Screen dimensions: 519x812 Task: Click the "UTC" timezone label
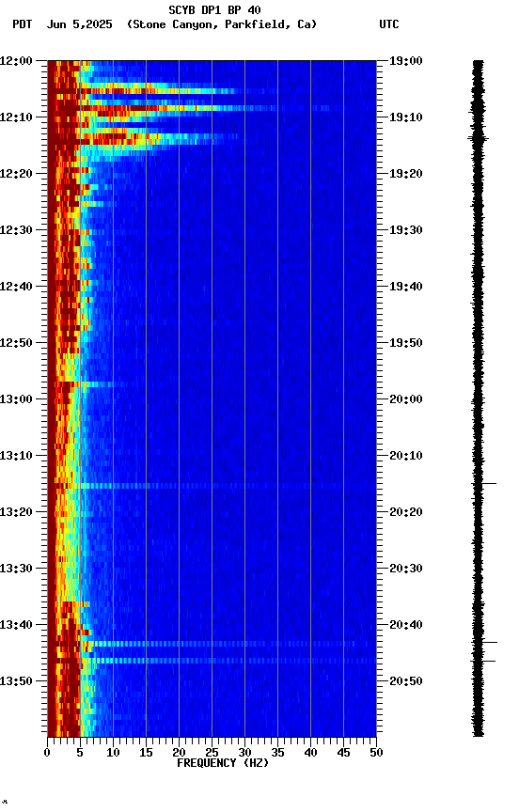click(389, 24)
